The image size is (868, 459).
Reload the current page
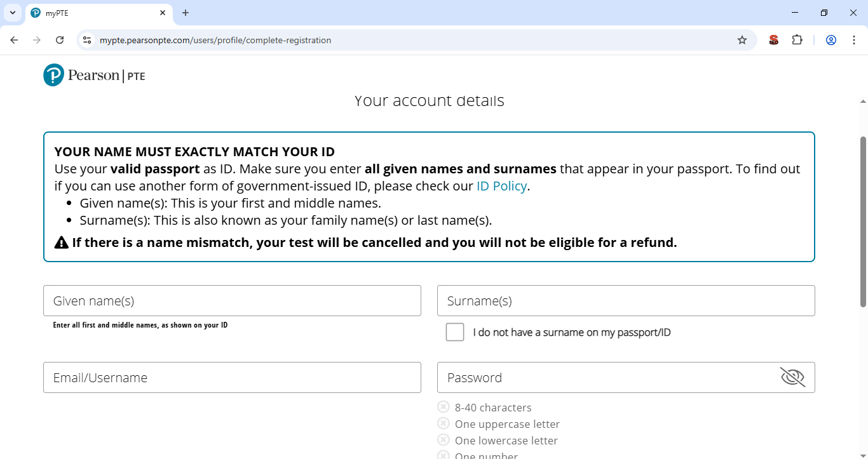coord(60,39)
